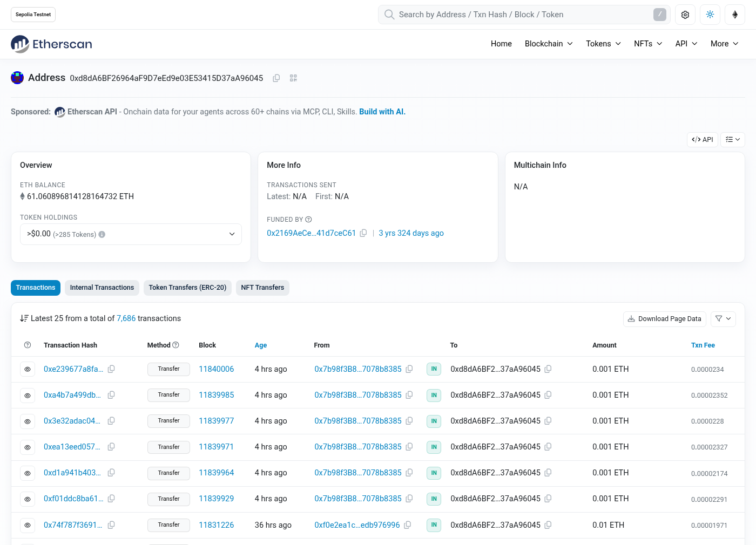Copy transaction hash 0xf01ddc8ba61
The image size is (756, 545).
111,499
